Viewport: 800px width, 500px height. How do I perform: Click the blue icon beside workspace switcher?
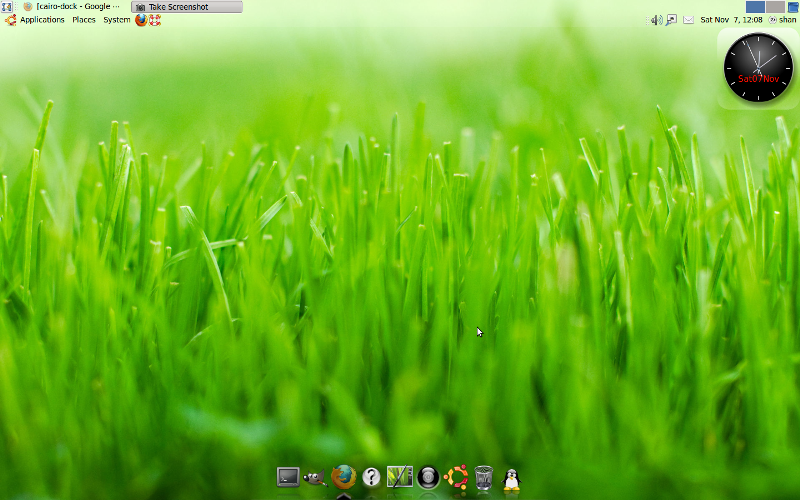tap(793, 7)
